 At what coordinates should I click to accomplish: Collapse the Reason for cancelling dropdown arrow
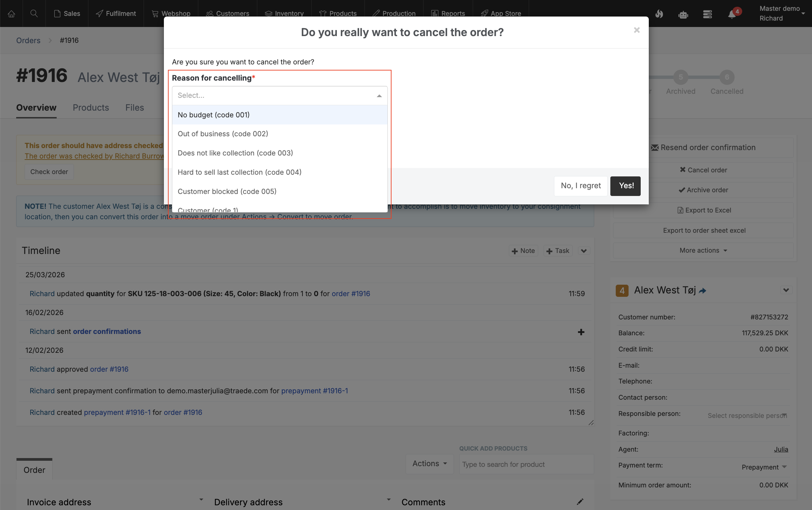coord(379,96)
